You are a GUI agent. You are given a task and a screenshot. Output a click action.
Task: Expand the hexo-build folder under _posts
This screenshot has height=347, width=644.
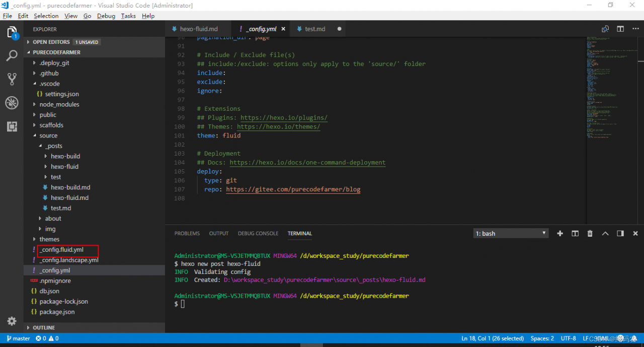[65, 156]
